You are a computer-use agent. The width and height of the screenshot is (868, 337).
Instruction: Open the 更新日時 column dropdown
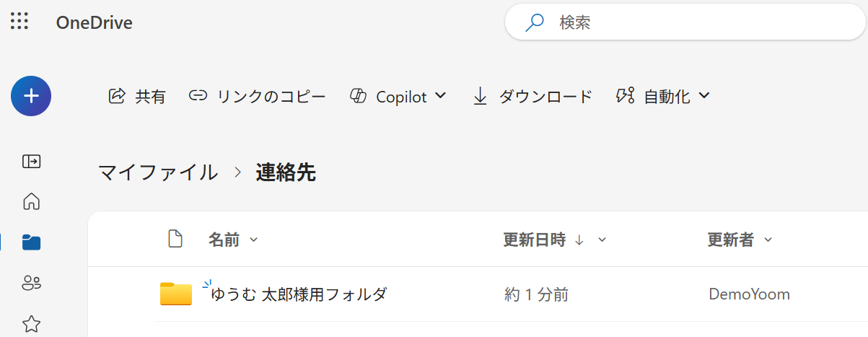coord(602,240)
